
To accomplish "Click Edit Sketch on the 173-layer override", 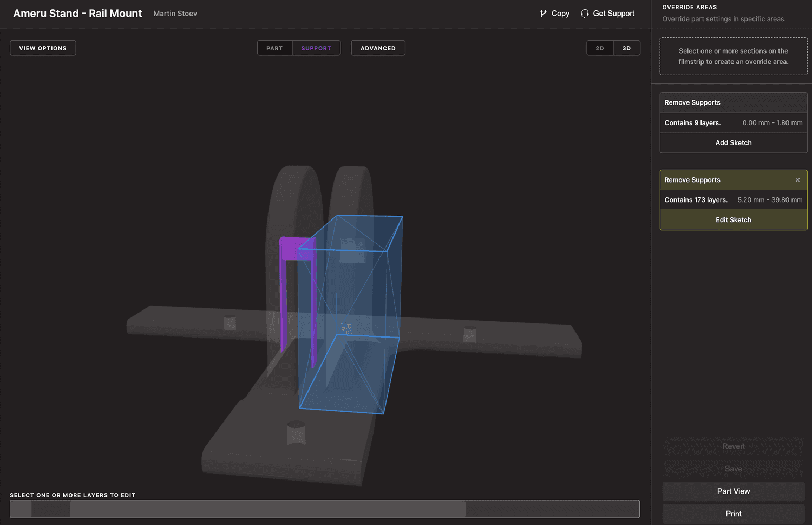I will [x=733, y=220].
